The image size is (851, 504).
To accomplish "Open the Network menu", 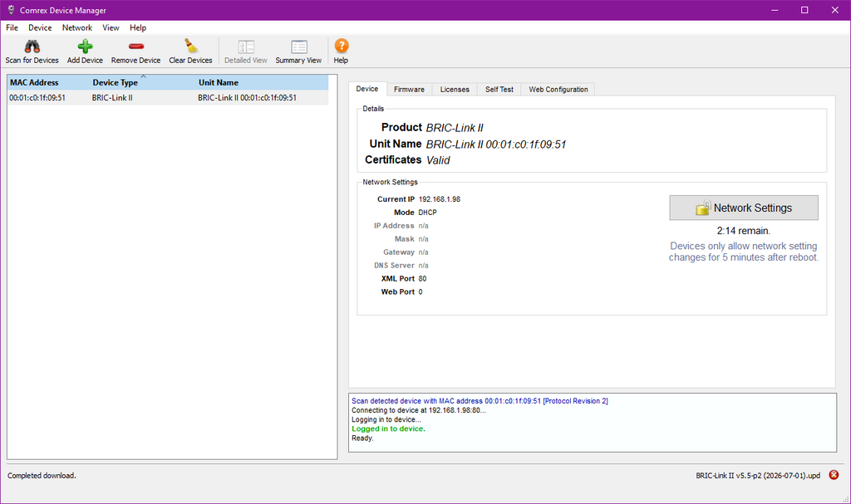I will [x=77, y=27].
